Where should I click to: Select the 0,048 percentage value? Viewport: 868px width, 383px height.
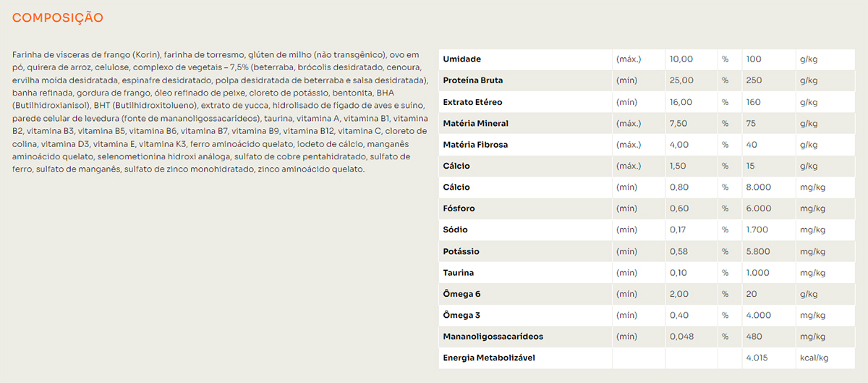coord(681,337)
